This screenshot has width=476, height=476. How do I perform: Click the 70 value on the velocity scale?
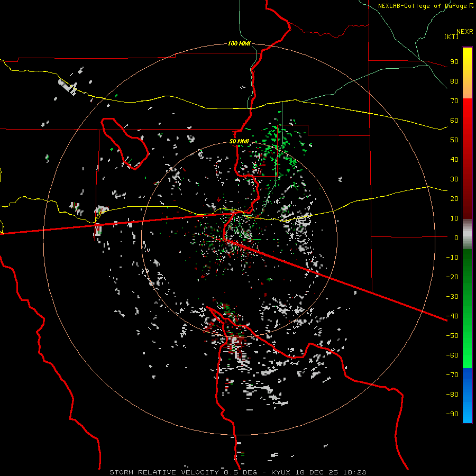(454, 101)
